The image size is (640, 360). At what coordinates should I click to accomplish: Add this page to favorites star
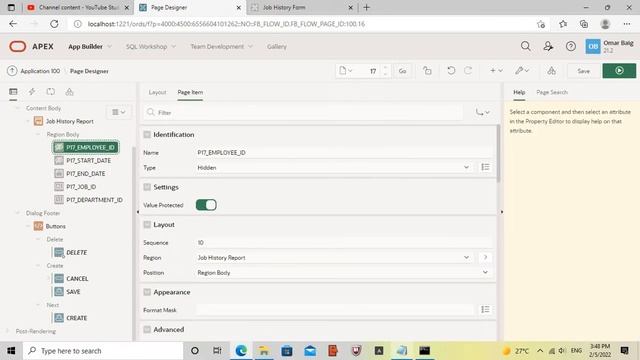(x=541, y=24)
